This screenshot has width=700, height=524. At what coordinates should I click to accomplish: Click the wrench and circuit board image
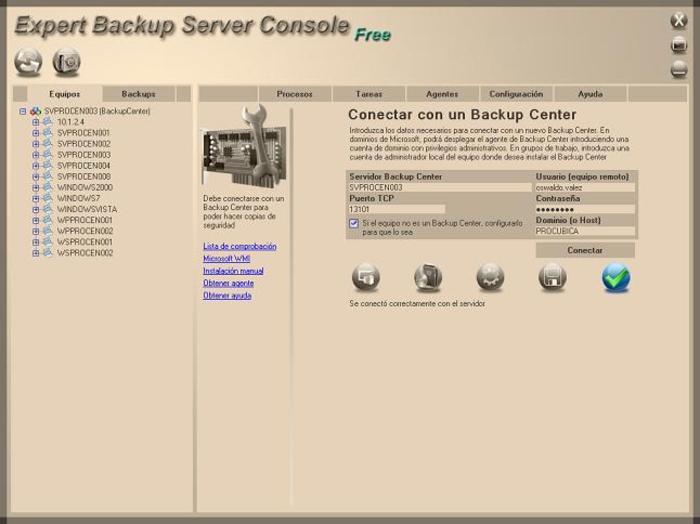click(244, 146)
